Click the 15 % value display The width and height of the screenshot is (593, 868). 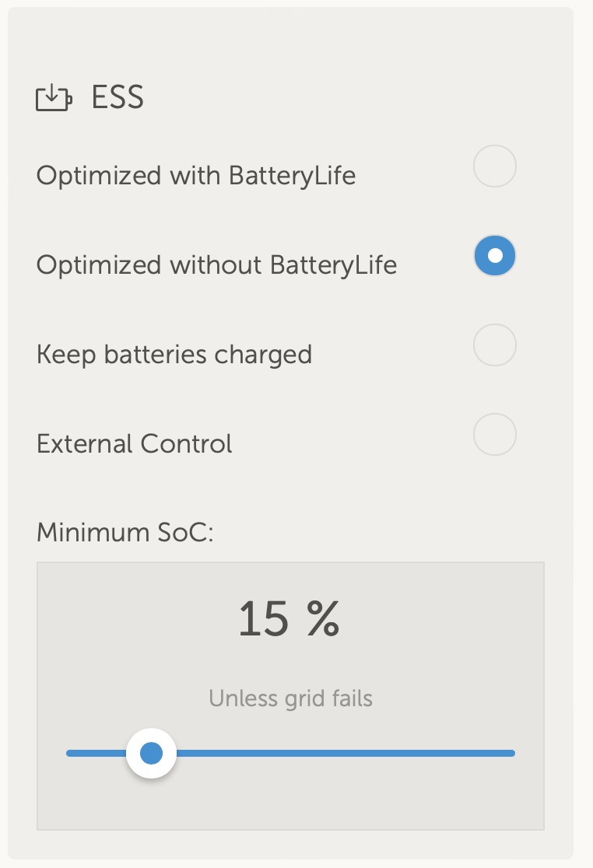[x=289, y=620]
